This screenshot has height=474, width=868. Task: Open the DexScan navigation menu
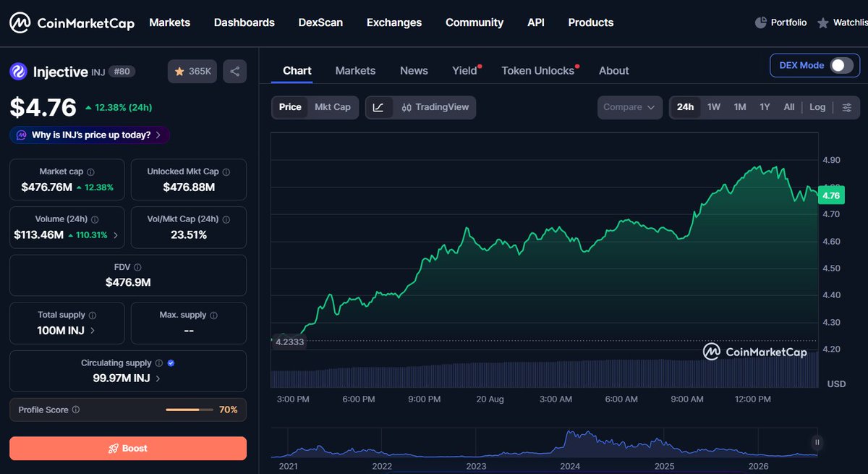coord(320,22)
